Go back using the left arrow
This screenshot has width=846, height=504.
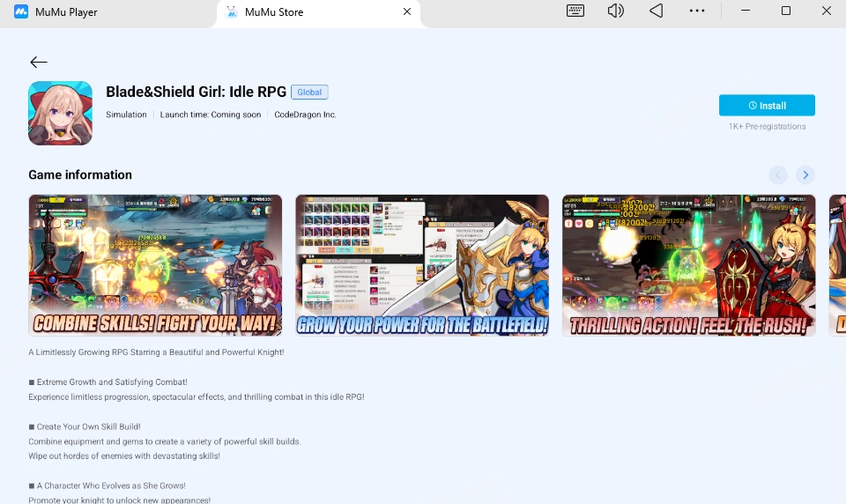[x=38, y=62]
